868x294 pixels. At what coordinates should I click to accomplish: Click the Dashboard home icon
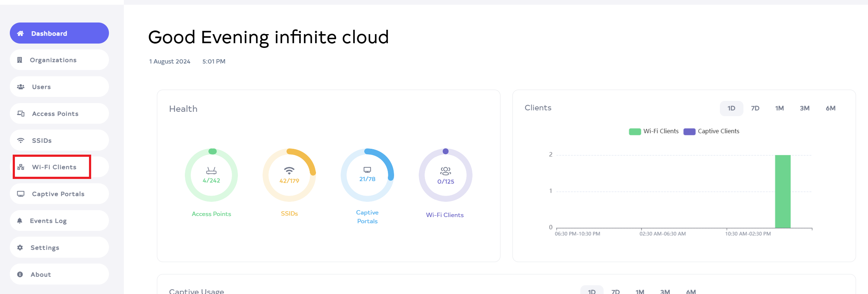click(20, 33)
